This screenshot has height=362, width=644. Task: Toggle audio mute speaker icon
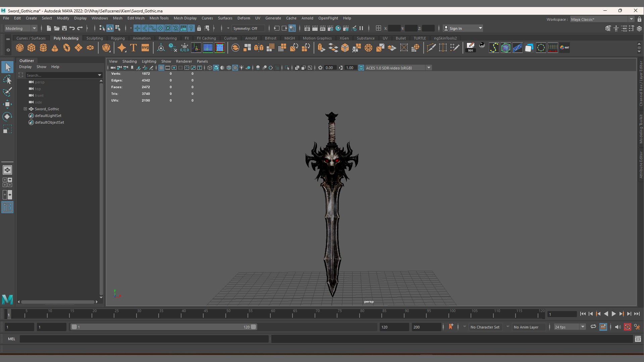click(x=618, y=327)
